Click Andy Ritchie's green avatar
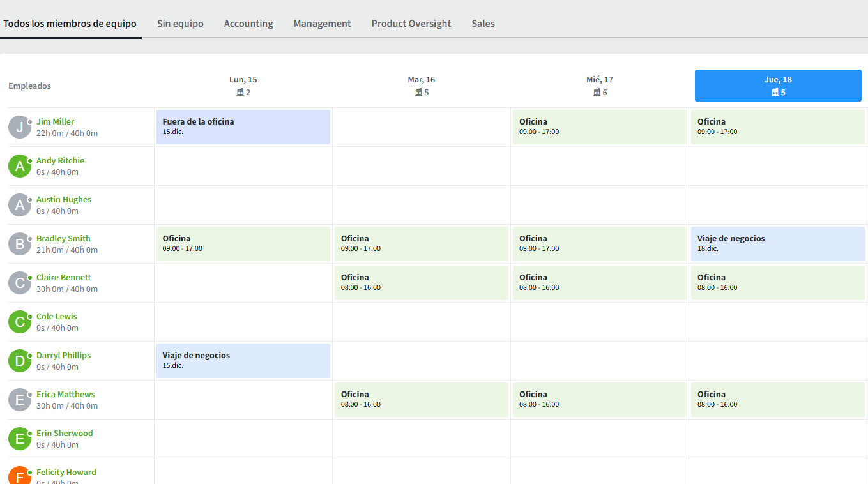 point(20,166)
